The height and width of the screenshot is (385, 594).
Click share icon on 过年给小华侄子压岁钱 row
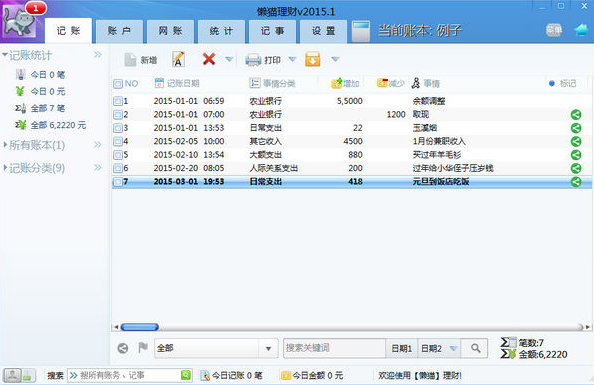pyautogui.click(x=576, y=168)
